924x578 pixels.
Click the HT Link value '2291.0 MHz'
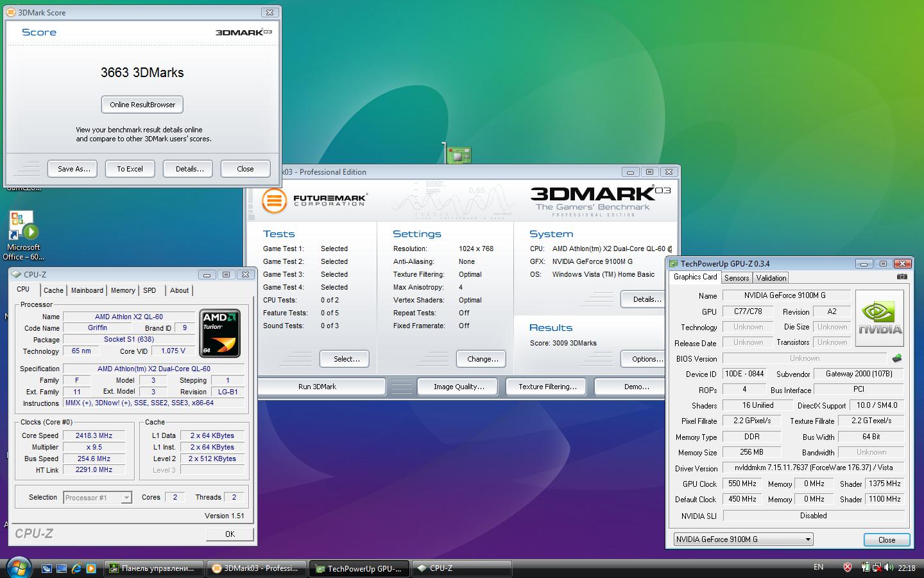[x=94, y=470]
